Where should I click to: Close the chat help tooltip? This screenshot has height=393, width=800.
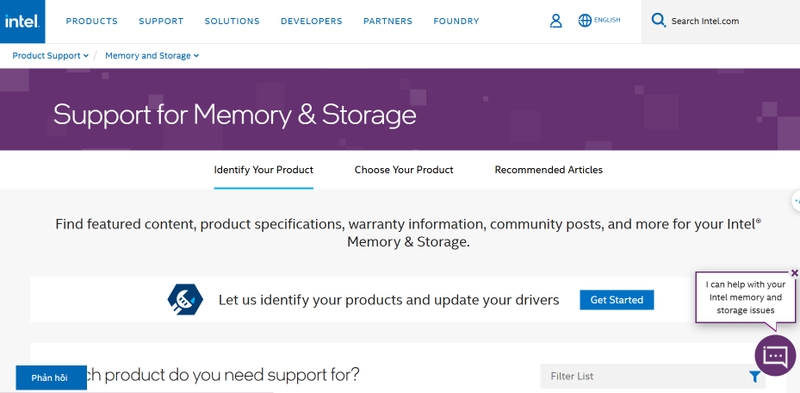tap(794, 273)
